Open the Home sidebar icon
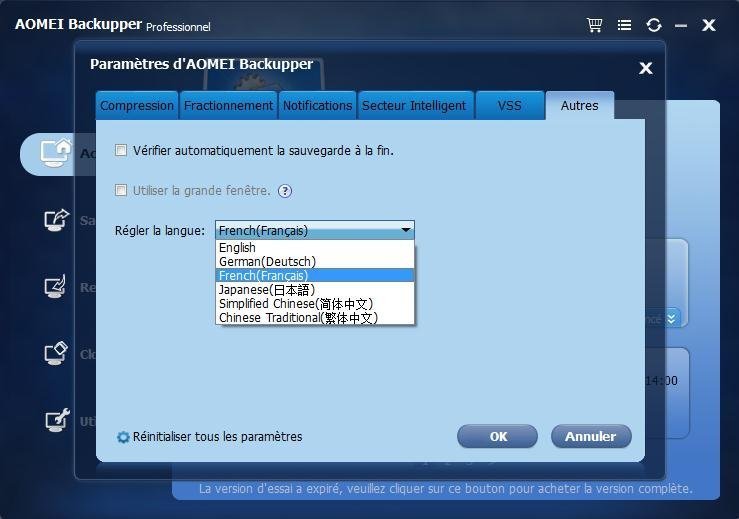Screen dimensions: 739x519 [x=56, y=153]
